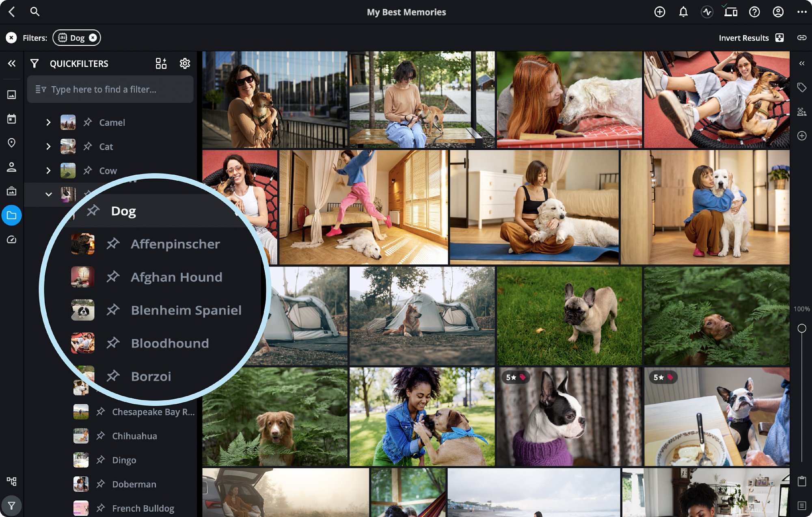Open the tag icon in right sidebar

(802, 87)
